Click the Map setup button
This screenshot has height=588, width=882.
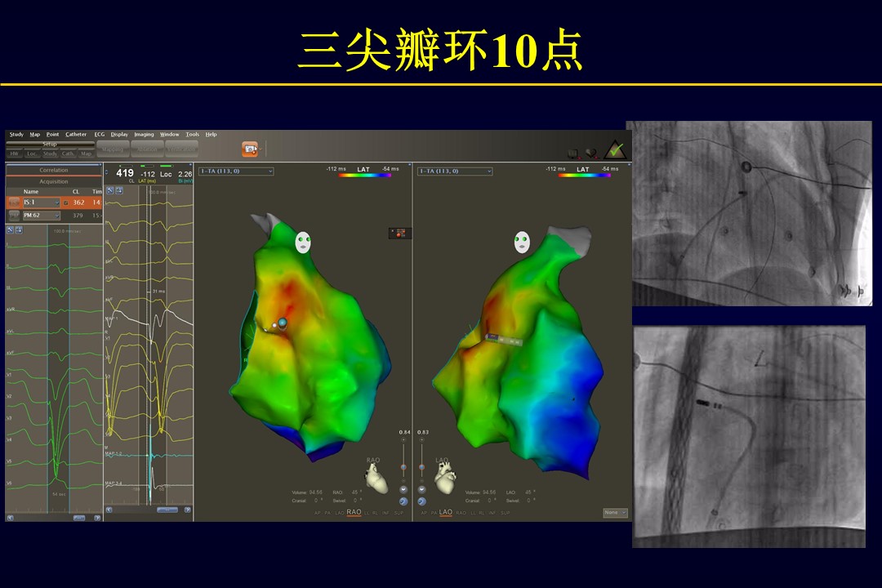pos(86,154)
